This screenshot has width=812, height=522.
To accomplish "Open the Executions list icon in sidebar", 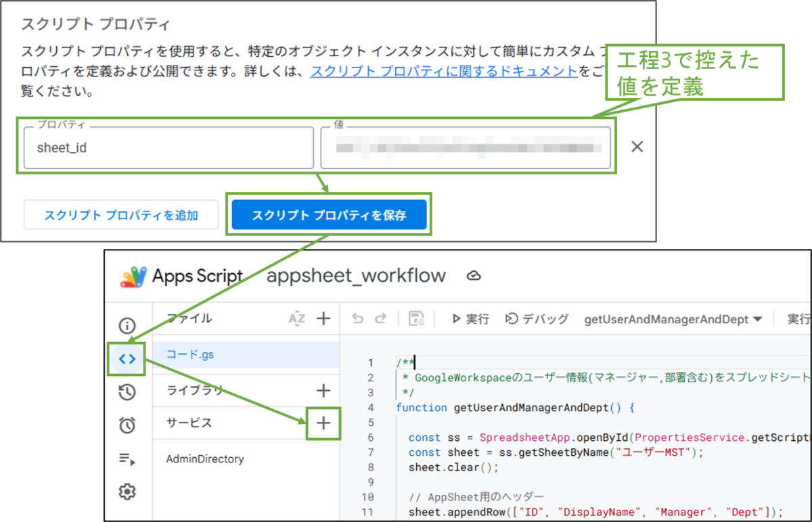I will 127,459.
